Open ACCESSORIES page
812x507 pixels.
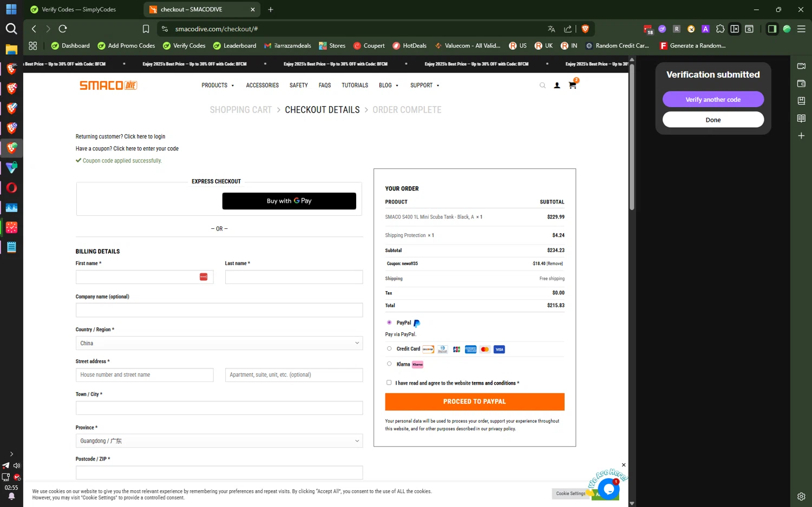tap(263, 85)
